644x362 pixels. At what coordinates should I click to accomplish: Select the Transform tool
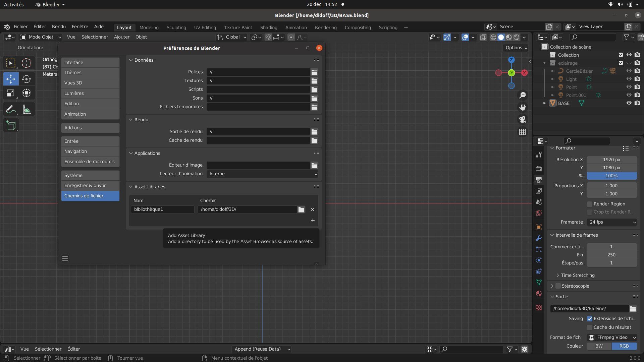click(x=26, y=93)
